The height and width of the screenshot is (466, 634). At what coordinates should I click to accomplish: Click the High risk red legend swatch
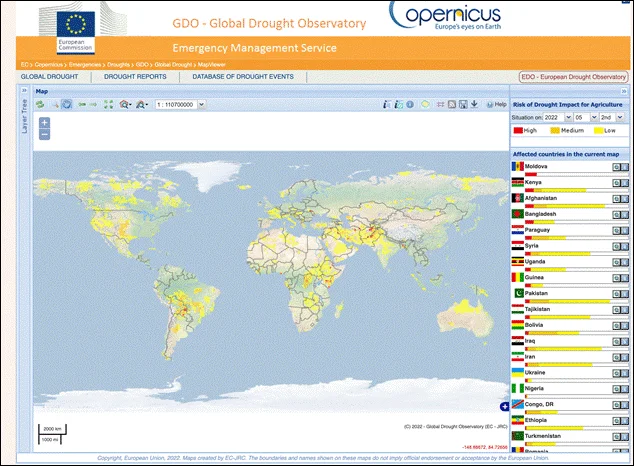[x=518, y=130]
